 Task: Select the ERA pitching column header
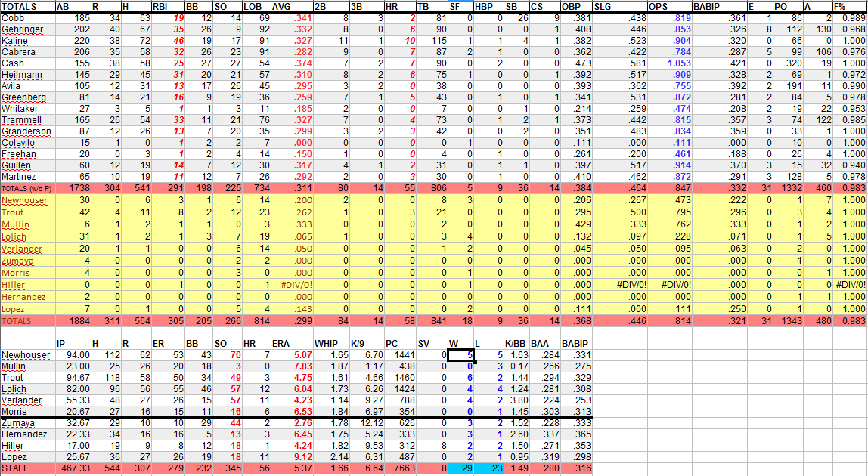click(292, 344)
